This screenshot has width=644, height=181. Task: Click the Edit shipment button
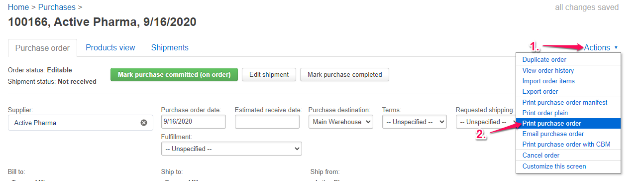click(x=269, y=75)
